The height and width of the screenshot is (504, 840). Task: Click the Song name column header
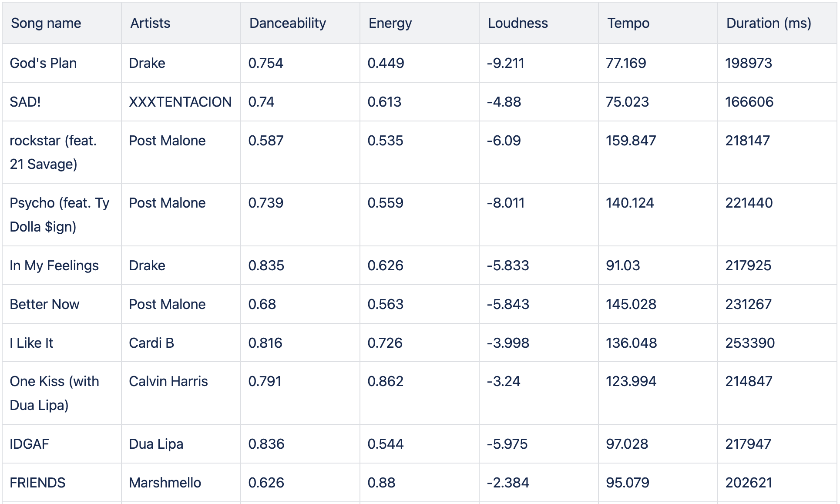click(x=46, y=23)
